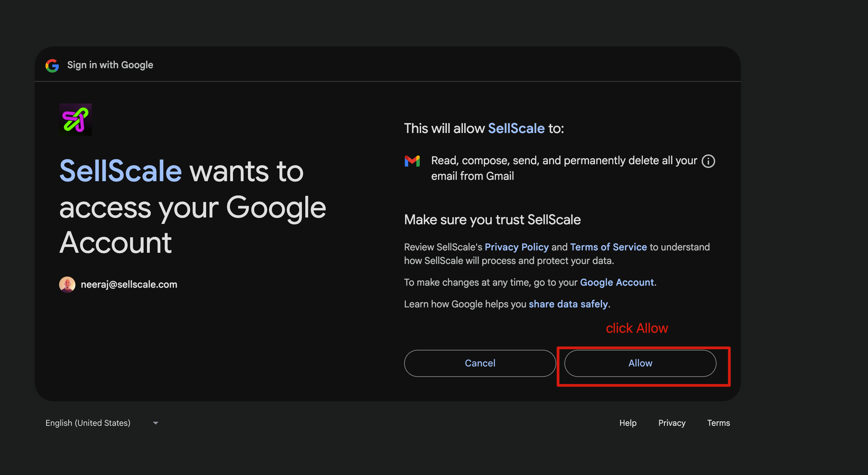Image resolution: width=868 pixels, height=475 pixels.
Task: Click SellScale link in permission heading
Action: pyautogui.click(x=516, y=128)
